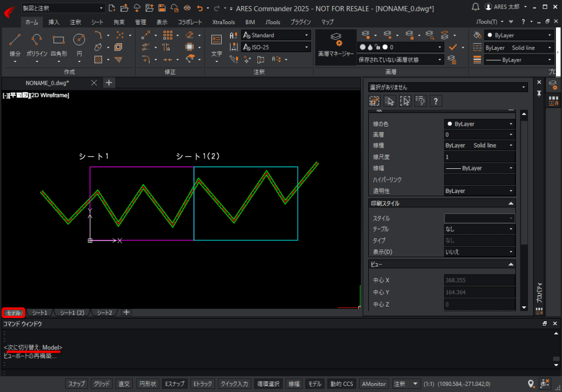
Task: Add a new sheet tab with plus
Action: click(126, 313)
